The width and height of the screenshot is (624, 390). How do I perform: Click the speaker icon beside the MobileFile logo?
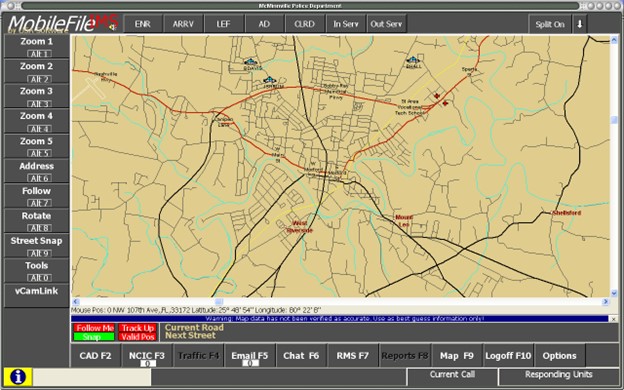(113, 27)
